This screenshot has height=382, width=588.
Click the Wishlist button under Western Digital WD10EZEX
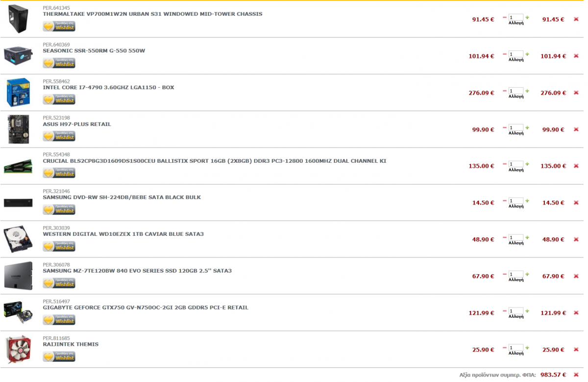59,246
